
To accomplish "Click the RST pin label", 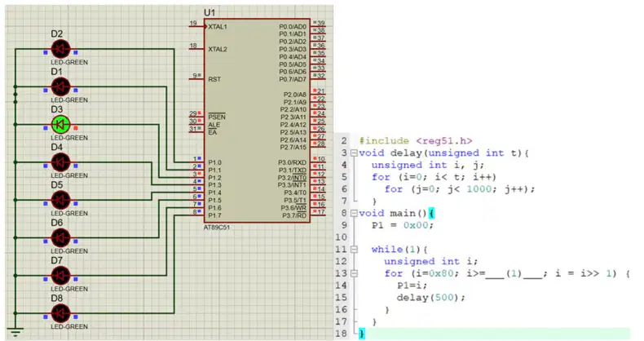I will (x=214, y=79).
